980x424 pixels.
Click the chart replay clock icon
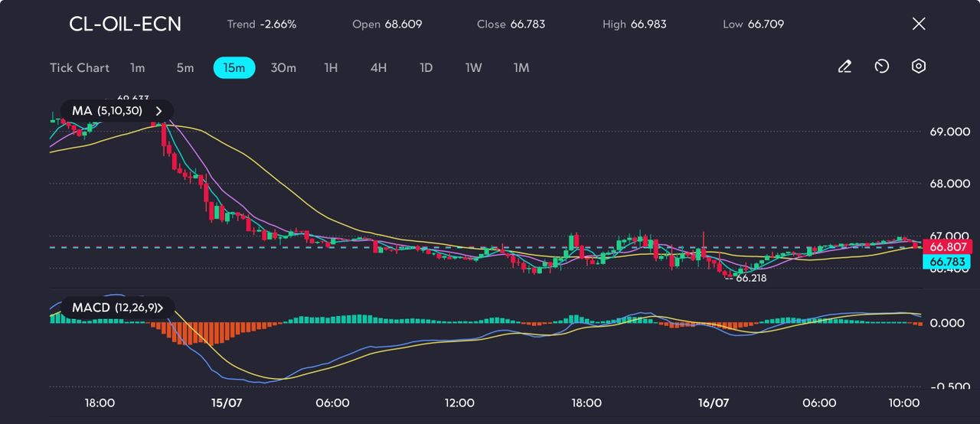(881, 67)
